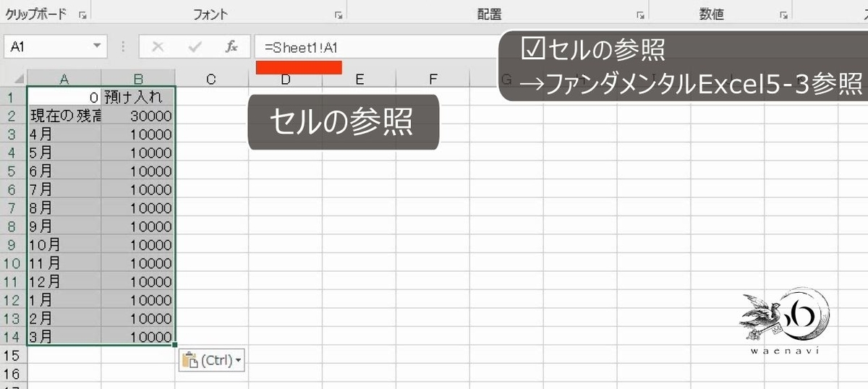Open the Alignment group dialog launcher
The height and width of the screenshot is (389, 868).
(640, 14)
